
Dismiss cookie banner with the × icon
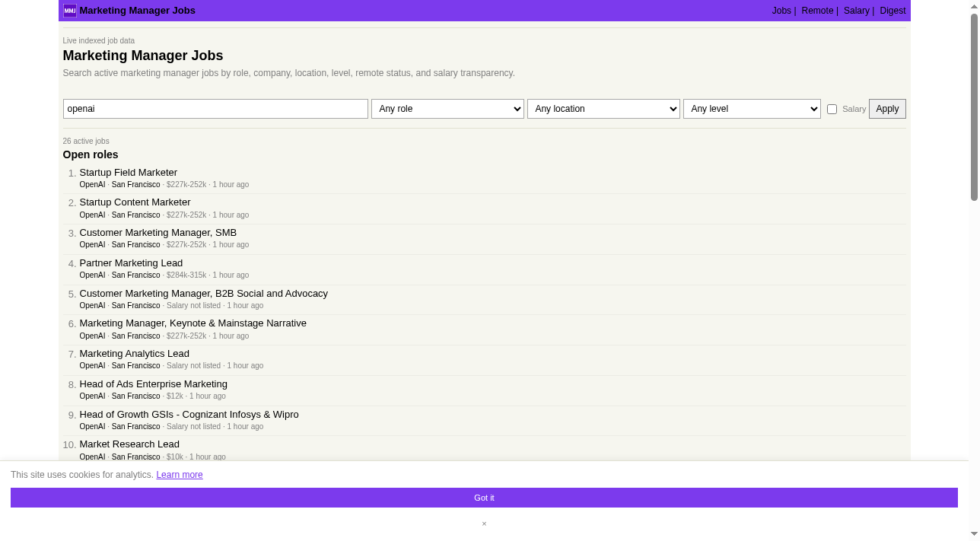(x=484, y=523)
